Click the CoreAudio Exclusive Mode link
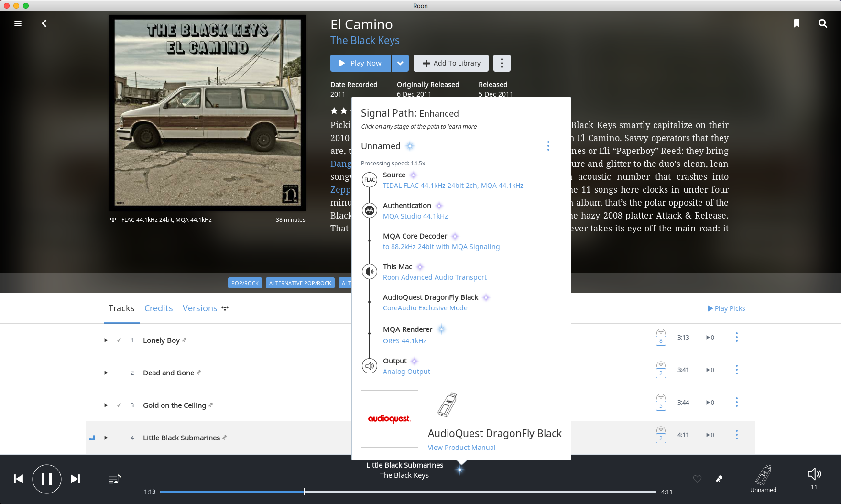The height and width of the screenshot is (504, 841). [x=425, y=308]
